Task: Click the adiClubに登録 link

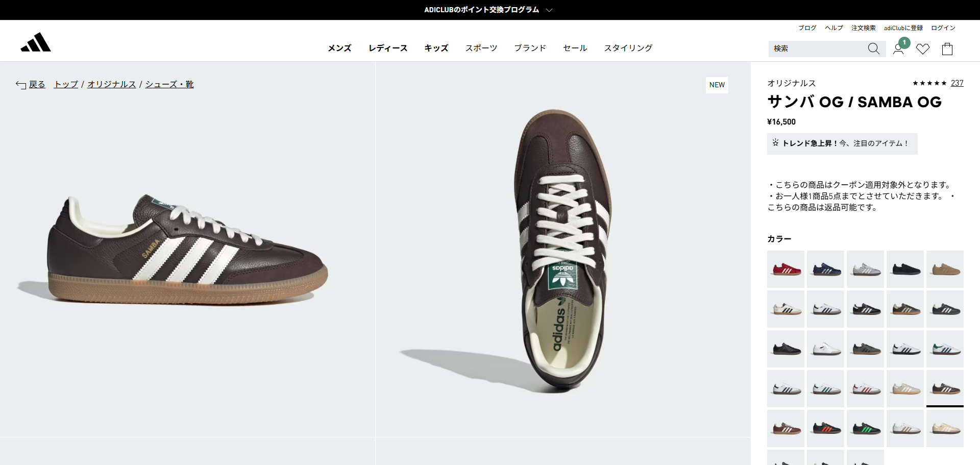Action: pyautogui.click(x=903, y=28)
